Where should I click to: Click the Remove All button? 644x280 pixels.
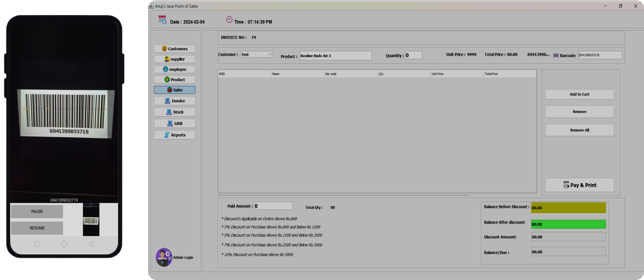[x=579, y=130]
